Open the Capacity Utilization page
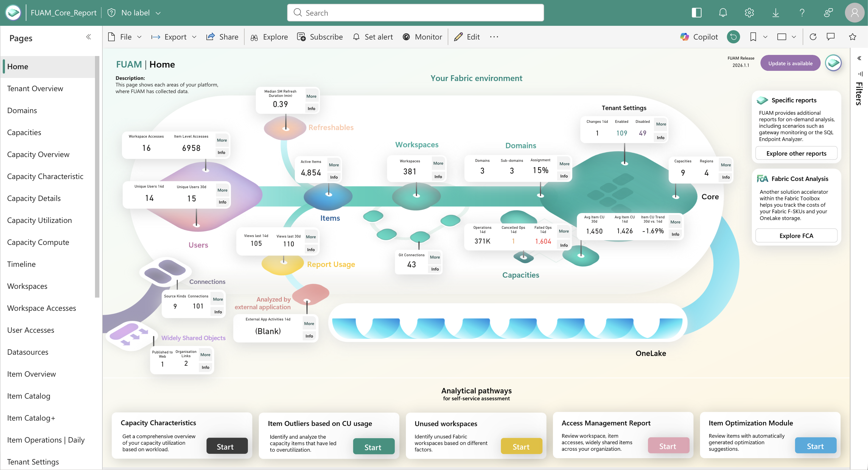This screenshot has width=868, height=470. [x=48, y=220]
